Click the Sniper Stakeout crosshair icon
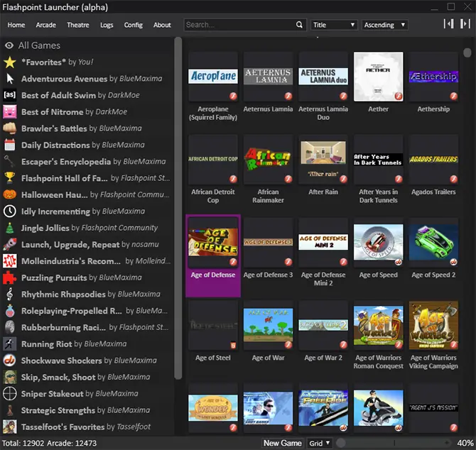The height and width of the screenshot is (450, 476). tap(10, 394)
